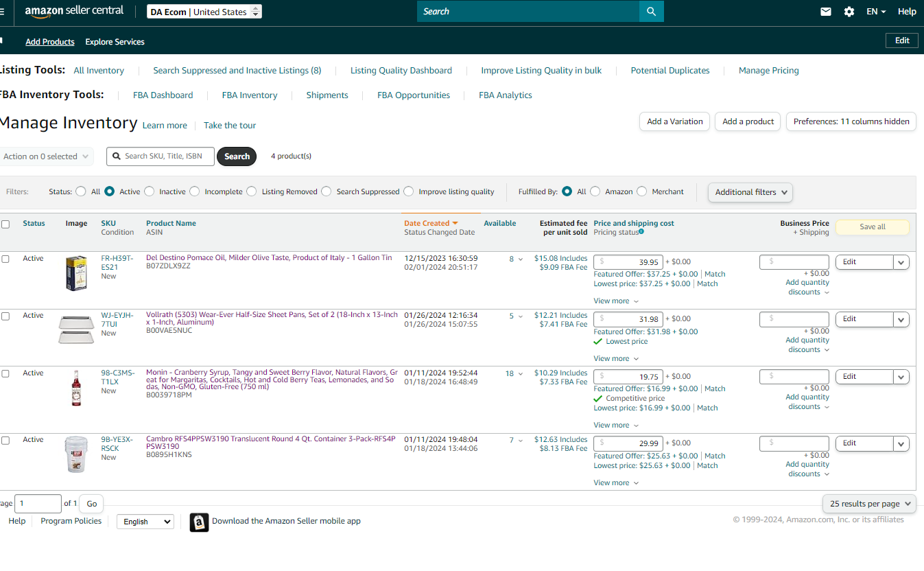Tick the checkbox for SKU 9B-YE3X-RSCK
Viewport: 924px width, 571px height.
[5, 441]
